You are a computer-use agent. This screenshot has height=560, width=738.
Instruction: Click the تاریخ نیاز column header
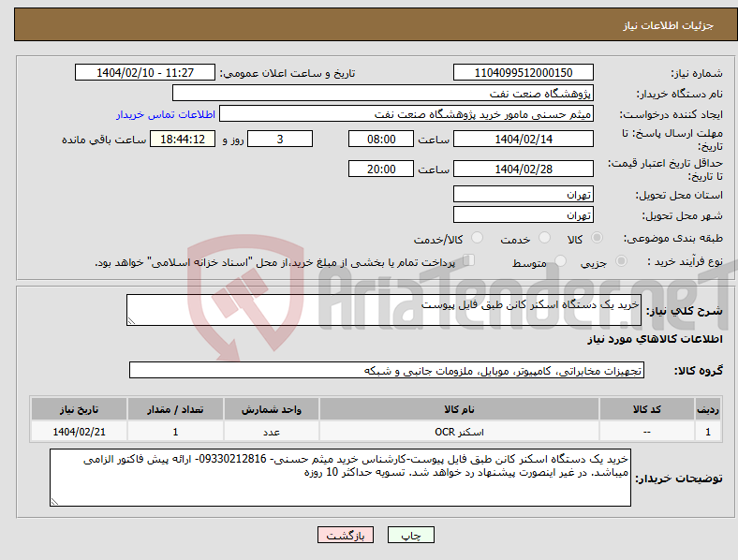click(79, 409)
